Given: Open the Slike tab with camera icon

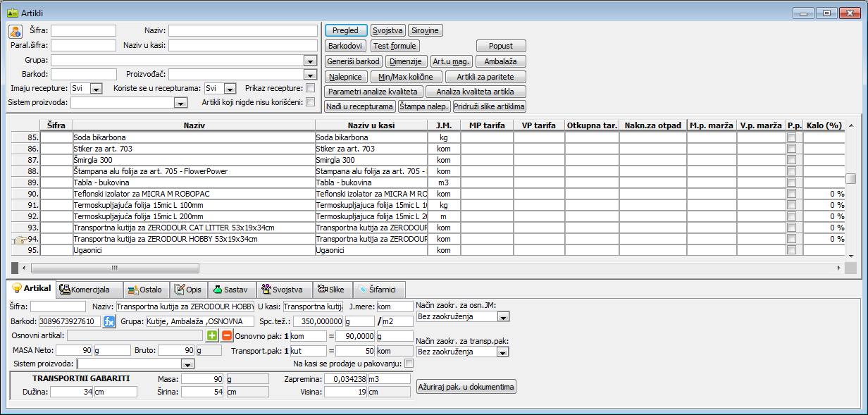Looking at the screenshot, I should coord(330,289).
